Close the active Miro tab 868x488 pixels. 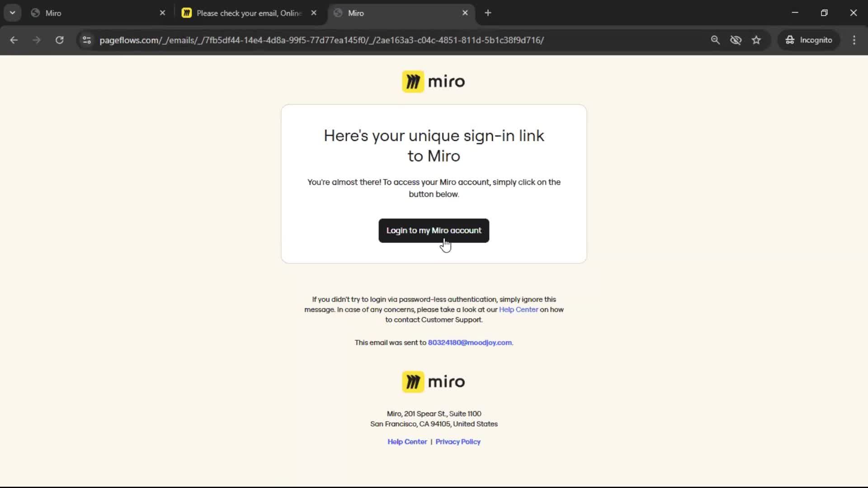pyautogui.click(x=465, y=13)
